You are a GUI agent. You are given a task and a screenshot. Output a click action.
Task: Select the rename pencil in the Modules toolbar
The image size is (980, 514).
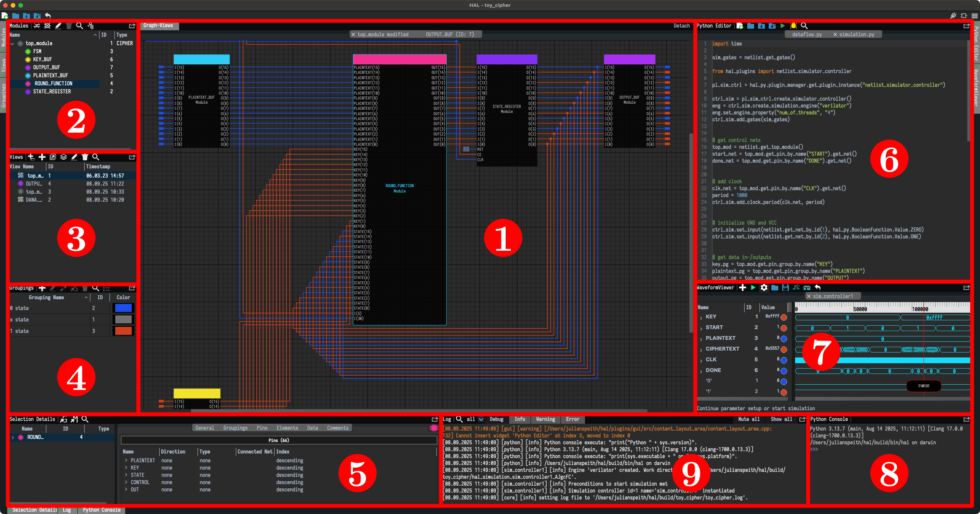click(58, 26)
